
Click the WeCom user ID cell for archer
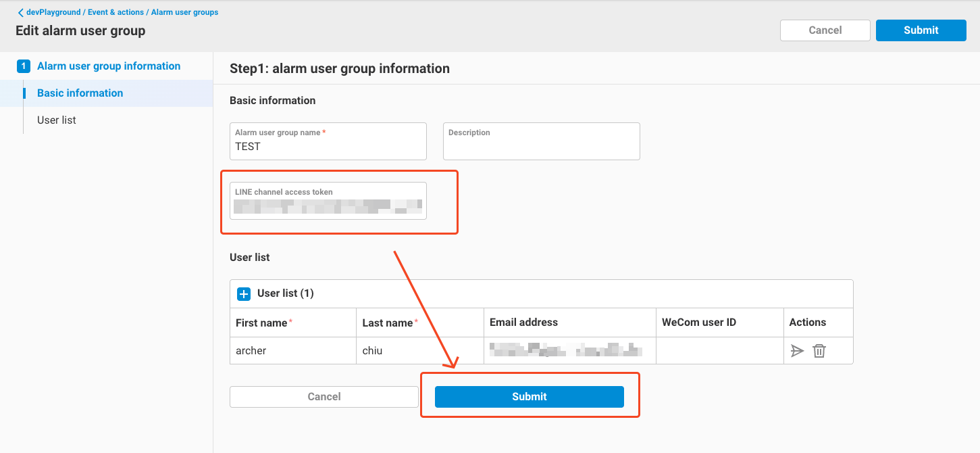point(719,350)
